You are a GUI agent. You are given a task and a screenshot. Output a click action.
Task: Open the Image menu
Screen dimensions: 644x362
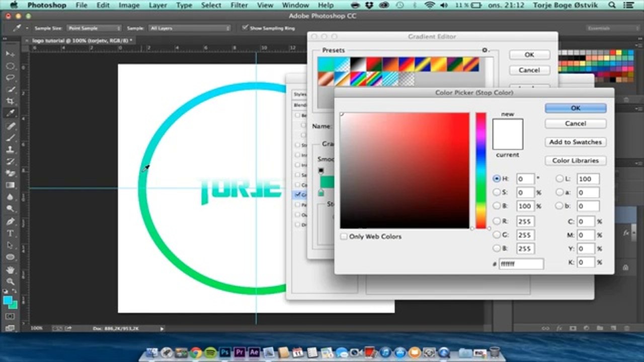pos(129,5)
